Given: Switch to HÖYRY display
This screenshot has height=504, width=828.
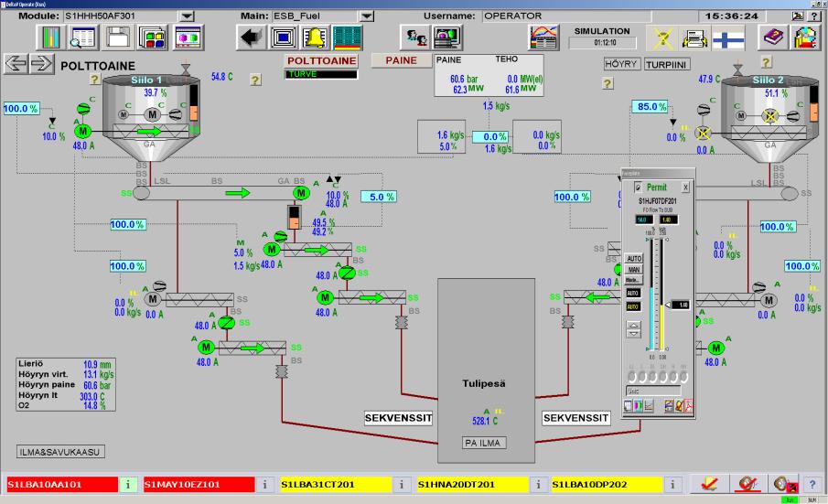Looking at the screenshot, I should [621, 64].
